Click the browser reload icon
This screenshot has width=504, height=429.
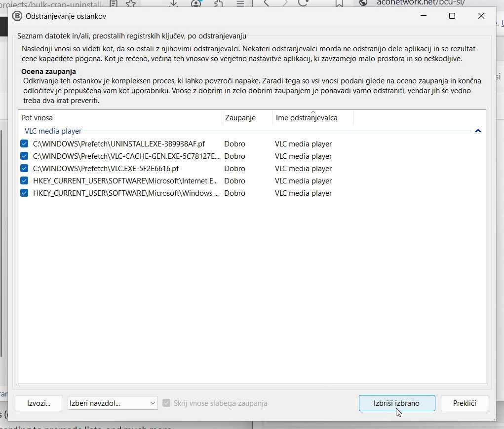[x=303, y=3]
